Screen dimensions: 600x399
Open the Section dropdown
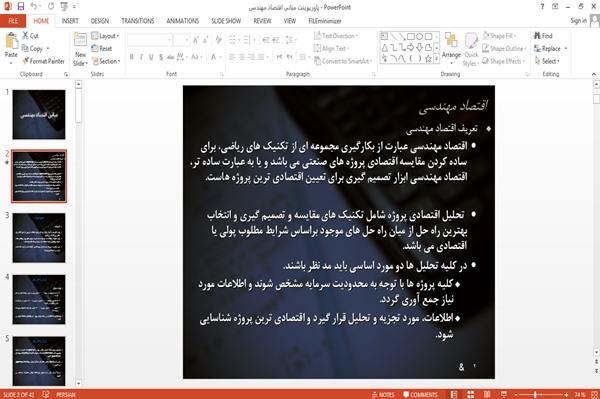point(106,61)
